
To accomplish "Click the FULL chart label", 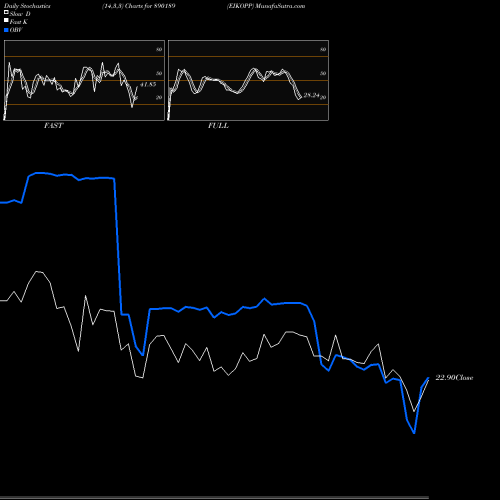I will click(218, 126).
